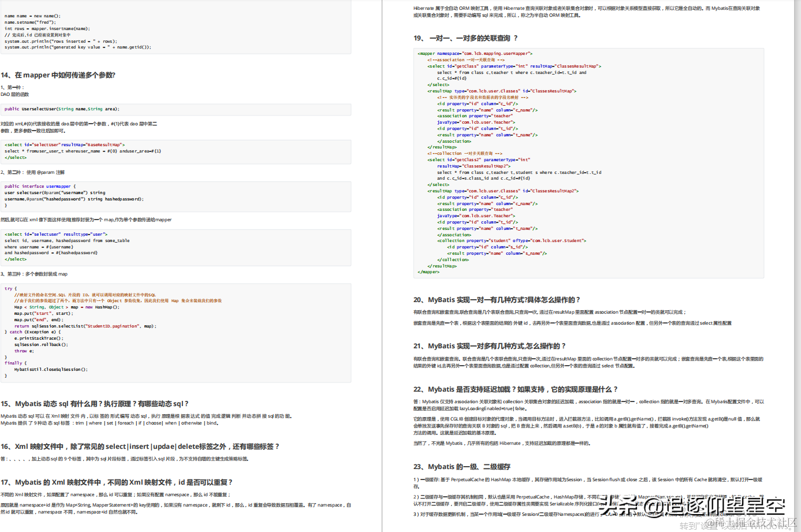801x532 pixels.
Task: Click code line "<result property="name" column="s_name"/>"
Action: (x=497, y=254)
